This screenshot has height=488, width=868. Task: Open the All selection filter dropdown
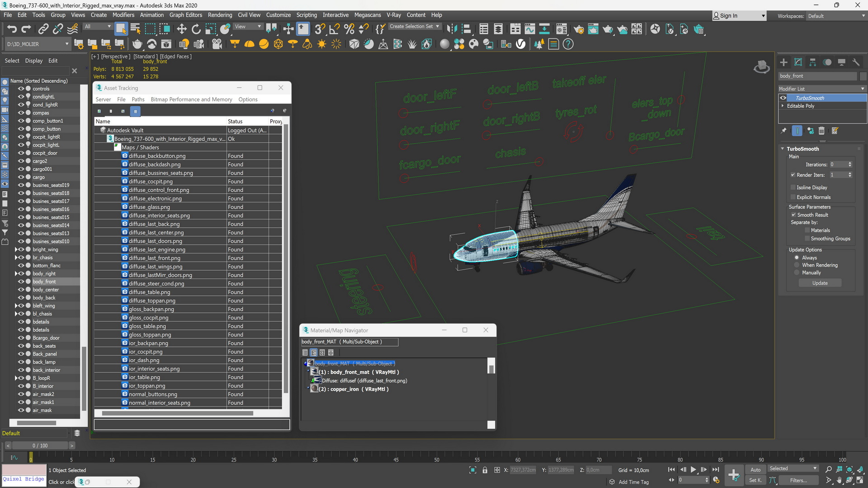pyautogui.click(x=98, y=27)
